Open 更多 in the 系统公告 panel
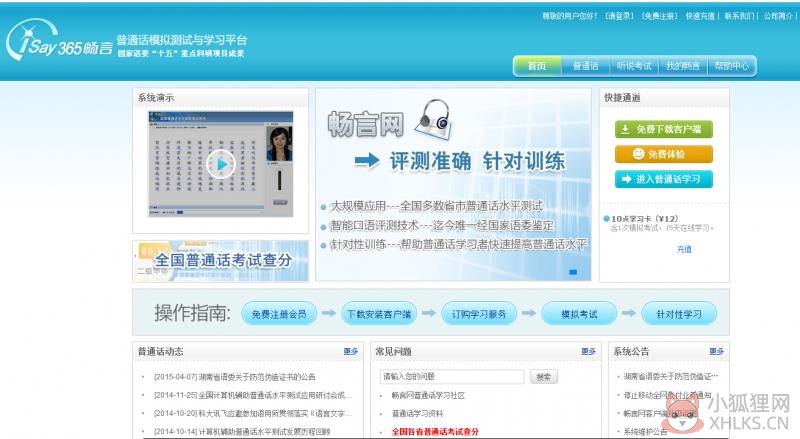 [716, 351]
